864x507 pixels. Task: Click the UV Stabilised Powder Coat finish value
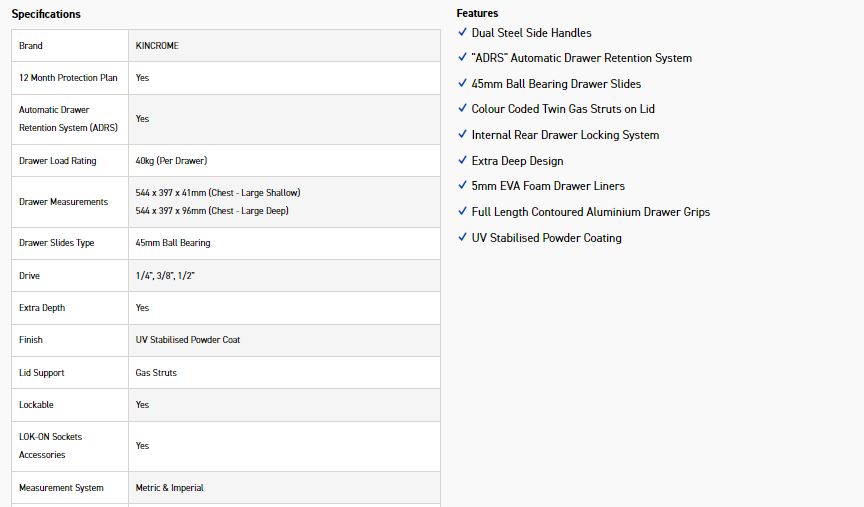point(188,340)
